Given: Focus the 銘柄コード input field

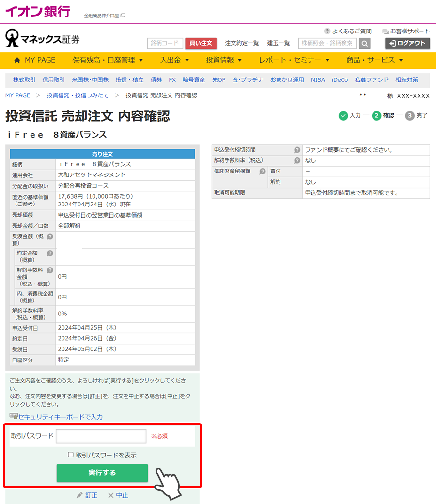Looking at the screenshot, I should 165,43.
